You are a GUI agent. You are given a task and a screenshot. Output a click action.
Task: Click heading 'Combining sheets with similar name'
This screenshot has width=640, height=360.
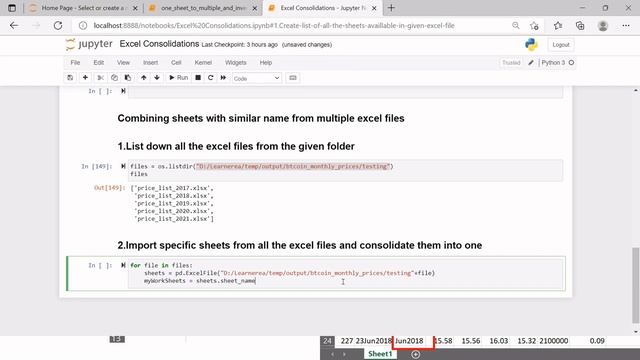pyautogui.click(x=261, y=118)
